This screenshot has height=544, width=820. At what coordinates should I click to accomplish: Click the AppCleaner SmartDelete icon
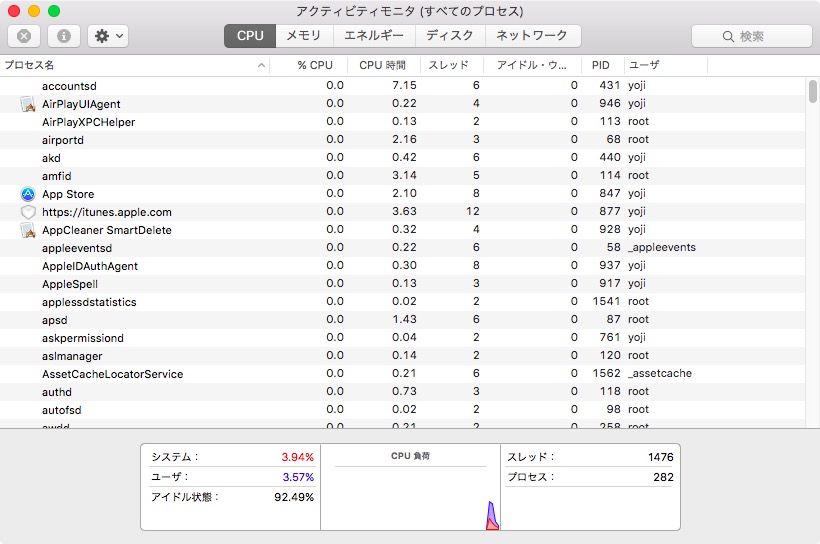pos(28,230)
